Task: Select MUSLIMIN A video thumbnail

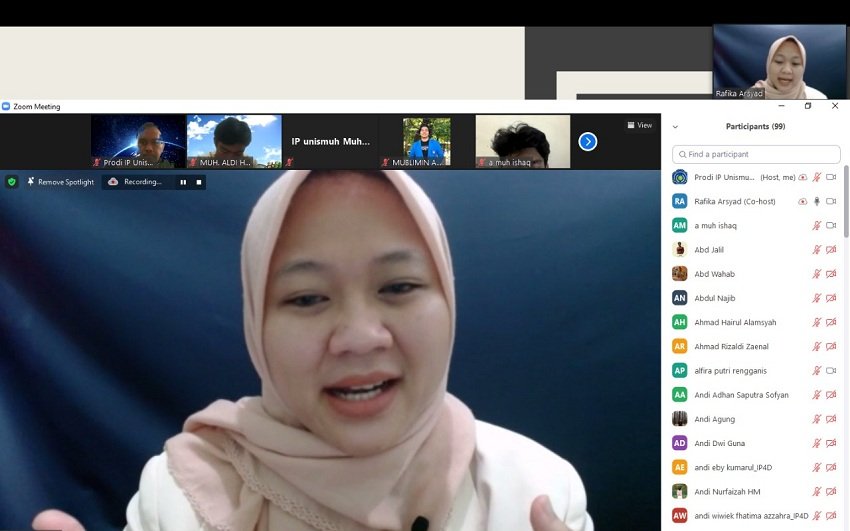Action: (427, 141)
